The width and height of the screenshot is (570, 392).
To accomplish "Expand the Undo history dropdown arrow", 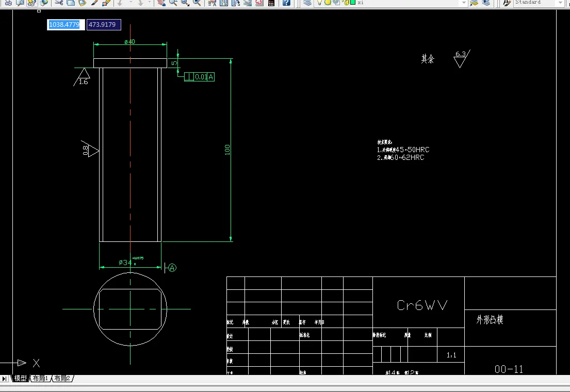I will point(131,3).
